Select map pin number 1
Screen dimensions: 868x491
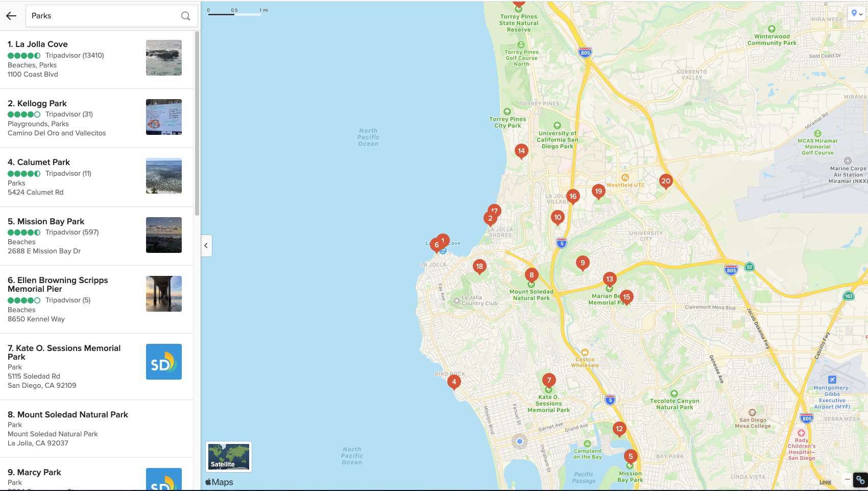coord(443,240)
